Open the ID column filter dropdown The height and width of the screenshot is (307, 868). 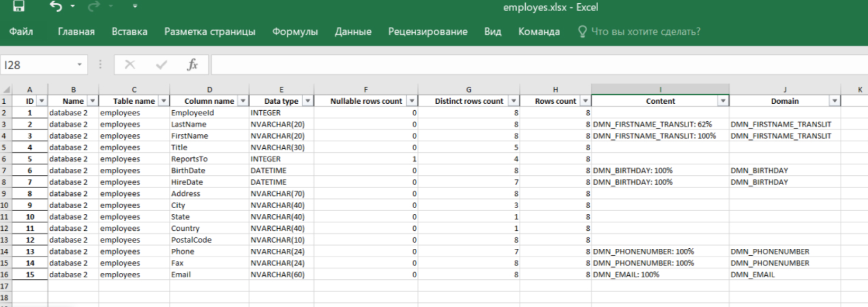click(41, 101)
